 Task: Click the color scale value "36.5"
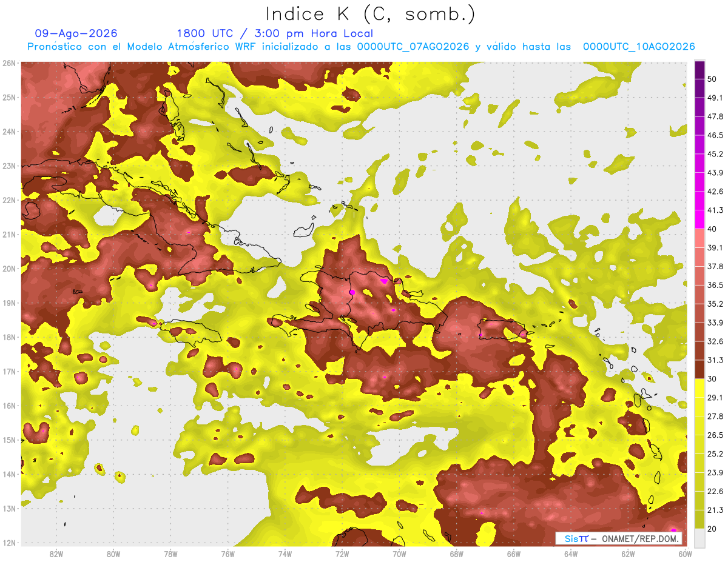pos(715,285)
